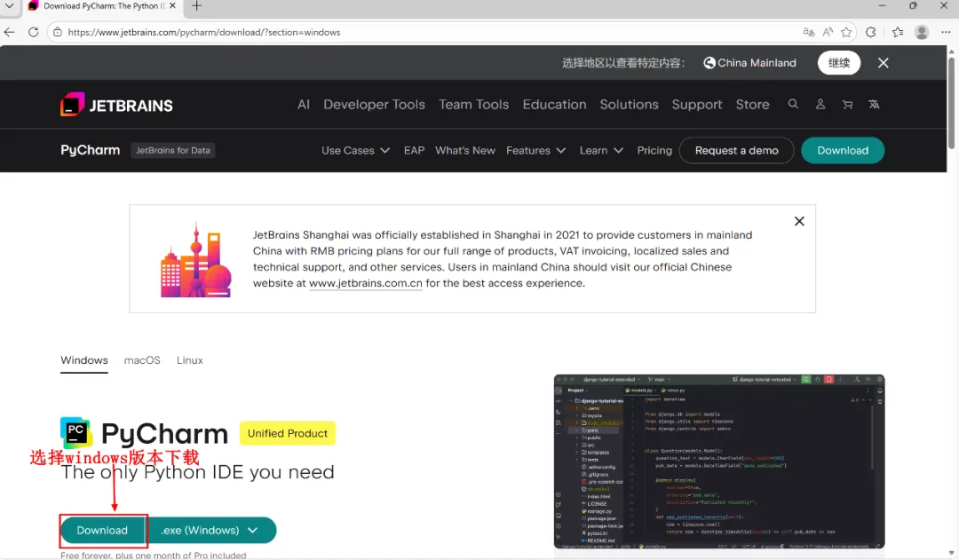Click the PyCharm product name link
Image resolution: width=959 pixels, height=560 pixels.
[90, 150]
